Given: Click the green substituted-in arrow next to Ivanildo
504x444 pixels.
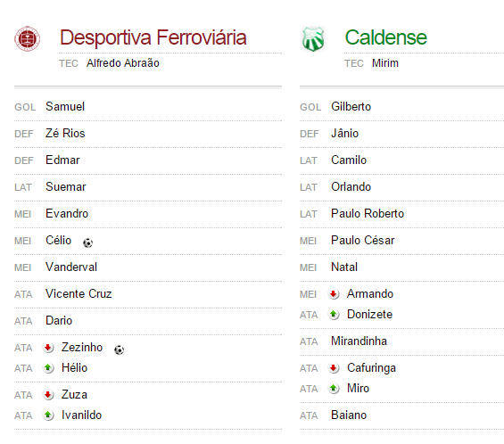Looking at the screenshot, I should point(48,415).
